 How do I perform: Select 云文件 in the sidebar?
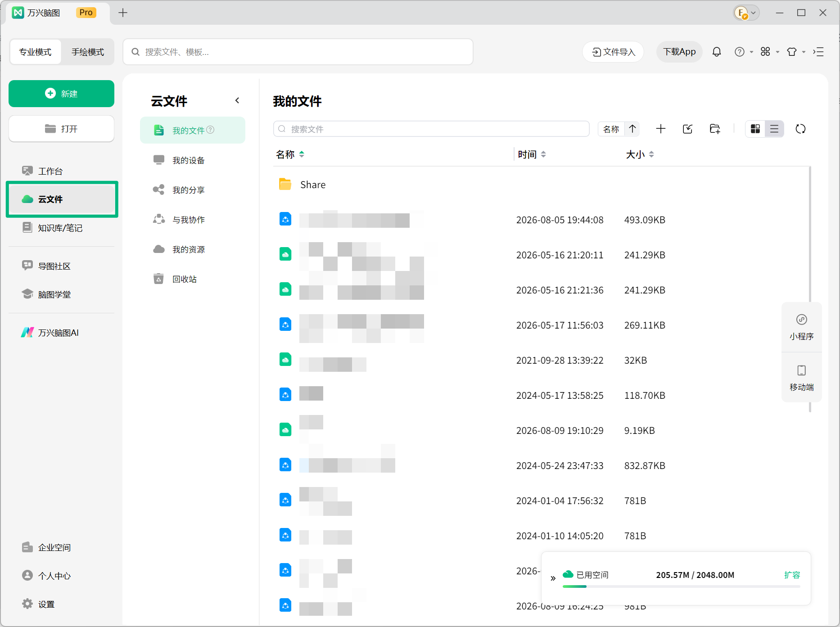pos(62,199)
